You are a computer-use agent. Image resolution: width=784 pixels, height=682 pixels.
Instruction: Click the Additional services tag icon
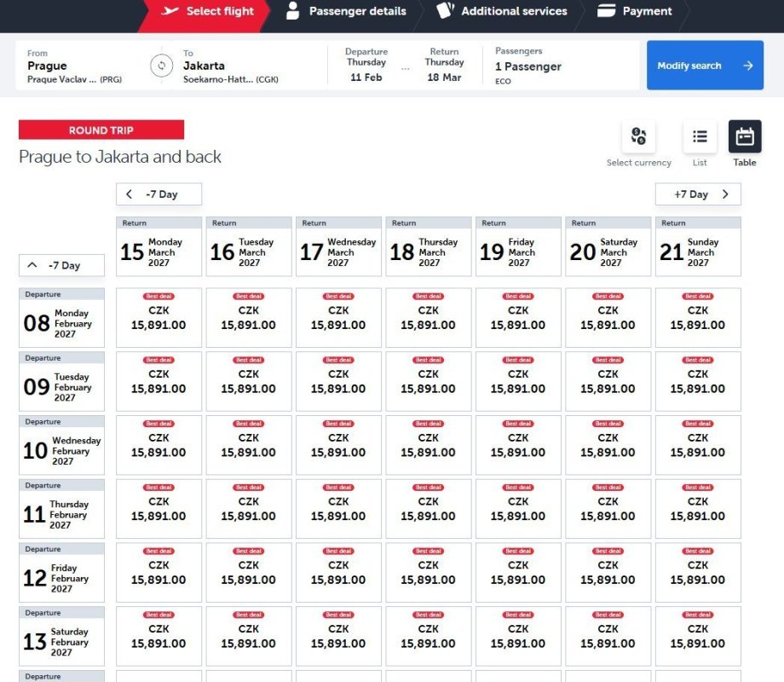pyautogui.click(x=445, y=10)
